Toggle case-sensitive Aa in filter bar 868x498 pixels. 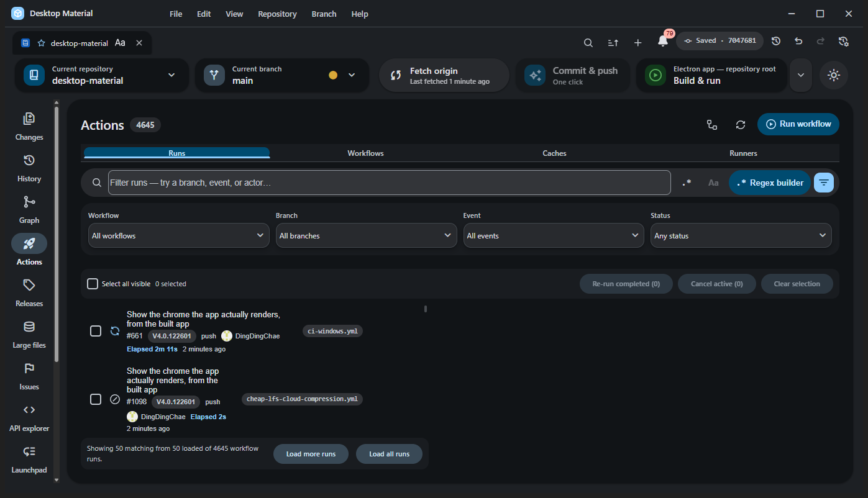click(713, 183)
